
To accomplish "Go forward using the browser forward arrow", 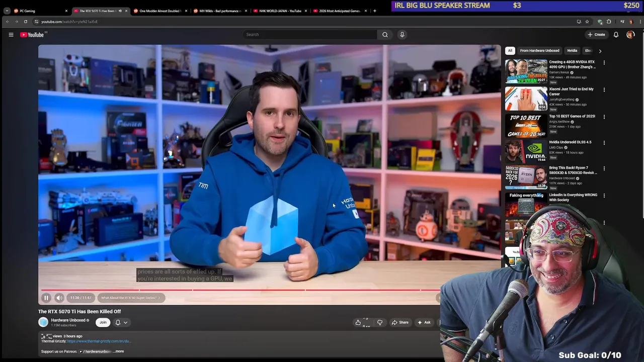I will tap(16, 22).
